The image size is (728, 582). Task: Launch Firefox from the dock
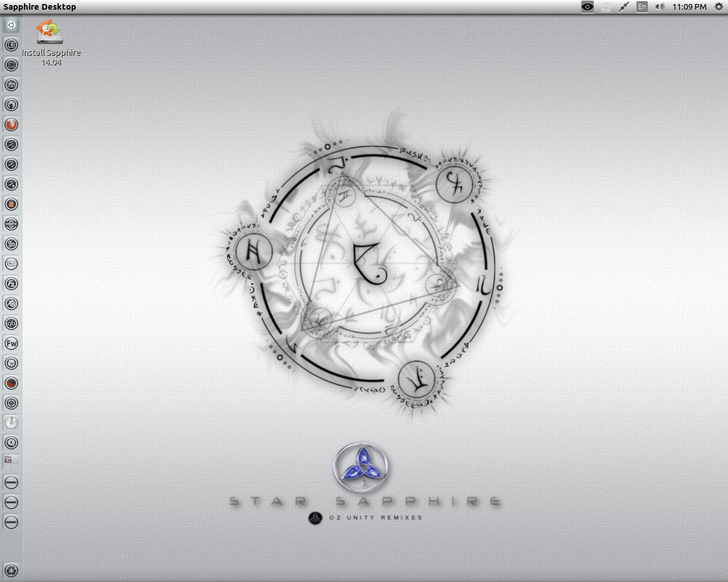click(x=11, y=124)
